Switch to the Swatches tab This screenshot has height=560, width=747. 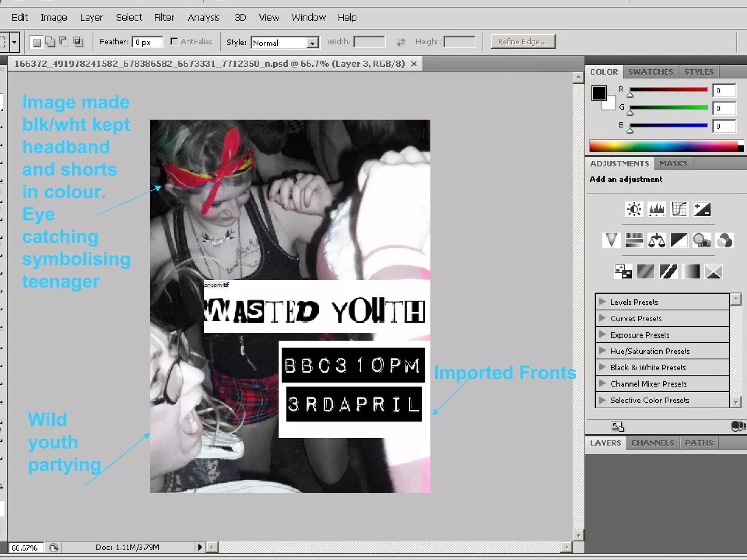pyautogui.click(x=650, y=72)
